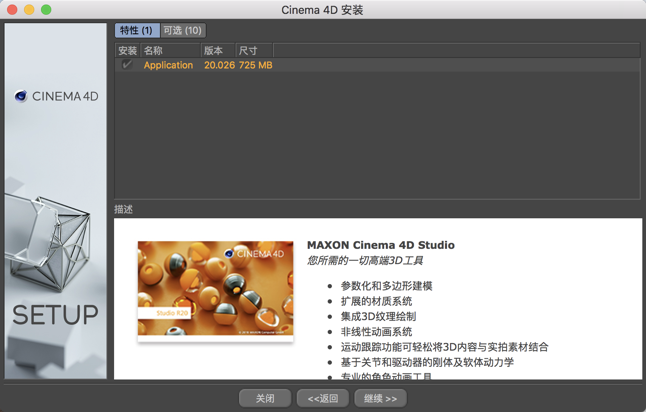Click the Cinema 4D Studio R20 splash thumbnail
The image size is (646, 412).
coord(215,291)
